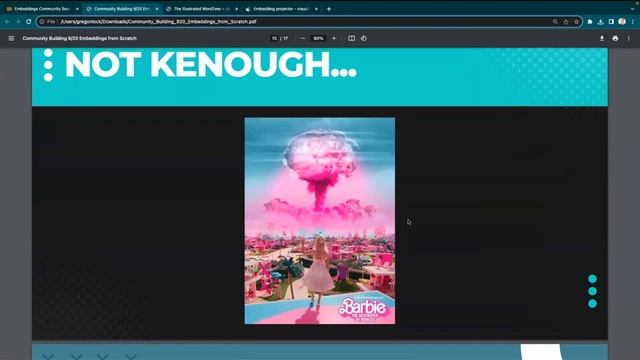
Task: Open the PDF sidebar menu (hamburger icon)
Action: pyautogui.click(x=11, y=38)
